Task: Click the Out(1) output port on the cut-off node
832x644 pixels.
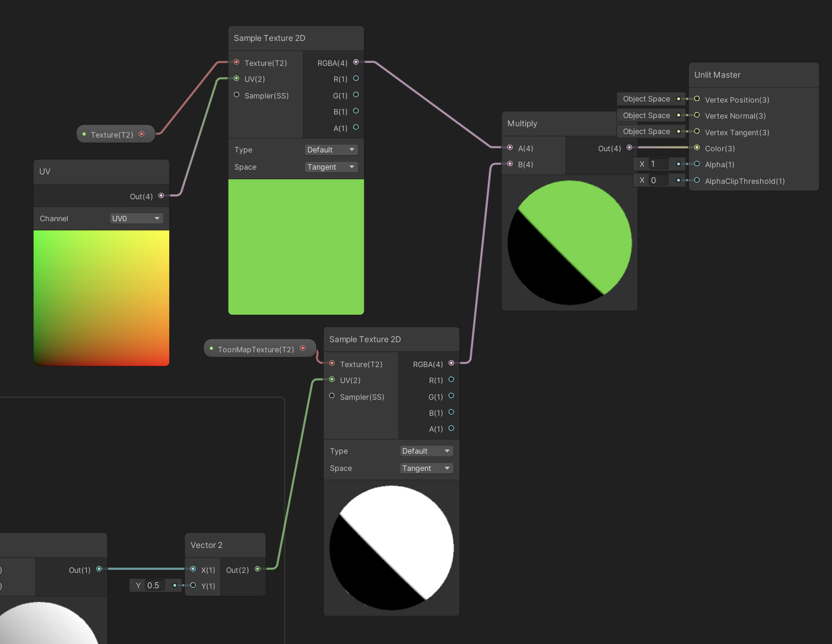Action: pos(99,569)
